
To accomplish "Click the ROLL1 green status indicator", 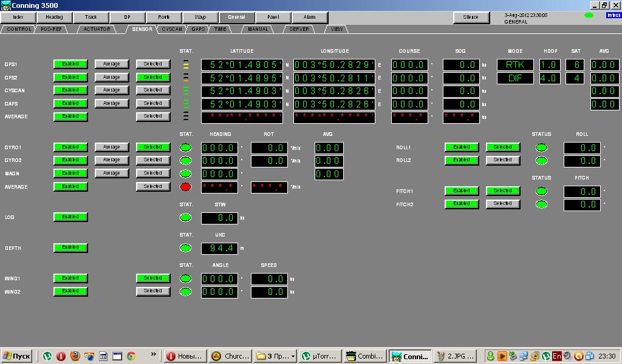I will (541, 147).
